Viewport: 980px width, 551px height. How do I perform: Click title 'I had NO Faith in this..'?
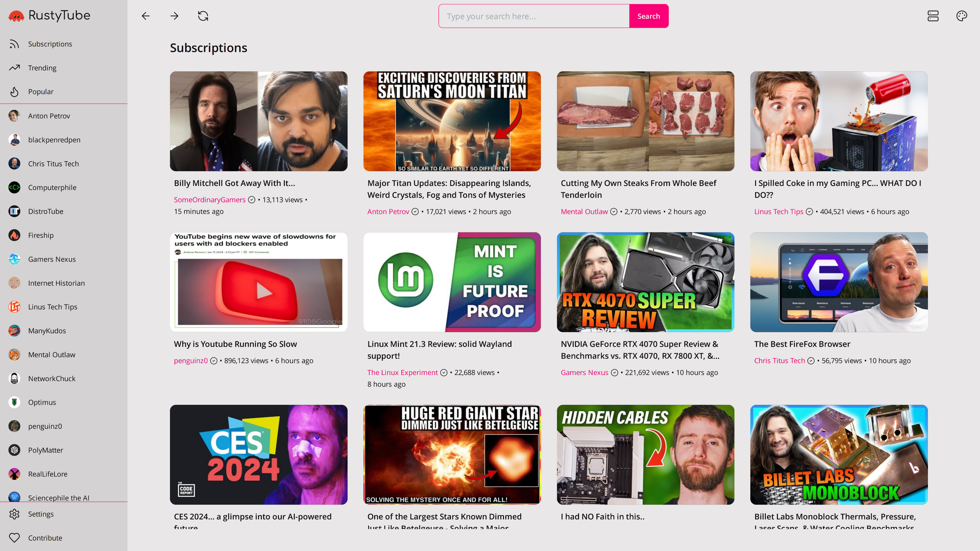(x=603, y=516)
